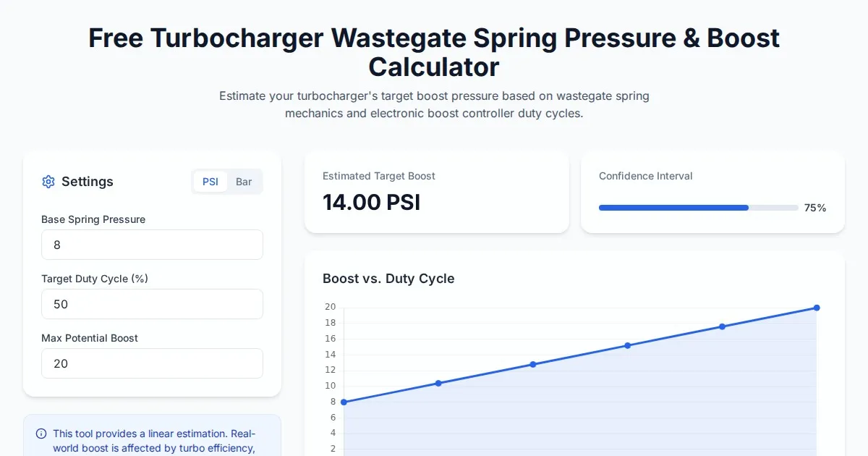Image resolution: width=868 pixels, height=456 pixels.
Task: Switch units to PSI
Action: point(210,182)
